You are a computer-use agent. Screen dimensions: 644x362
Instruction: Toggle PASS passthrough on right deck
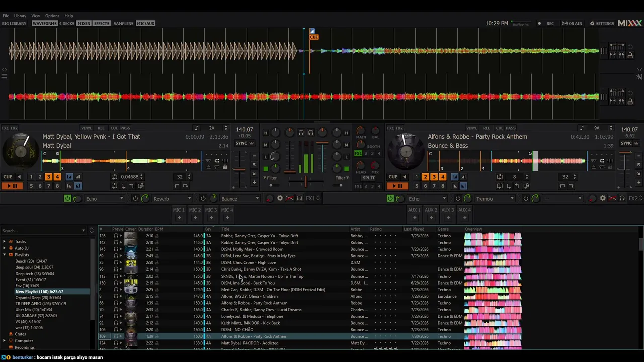[x=511, y=128]
